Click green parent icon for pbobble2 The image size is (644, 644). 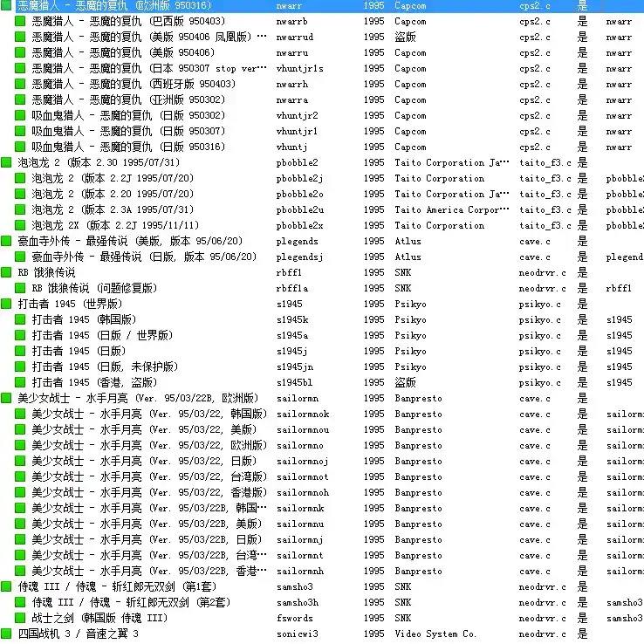click(x=6, y=162)
